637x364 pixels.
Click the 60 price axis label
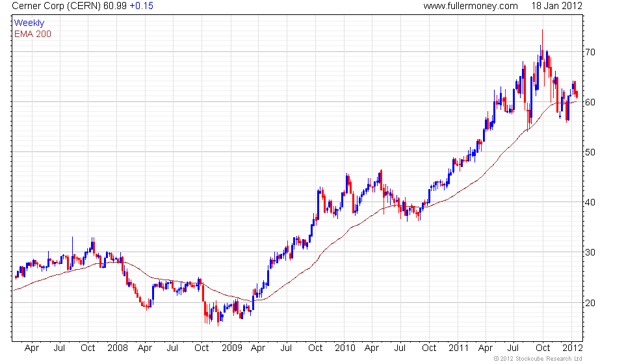tap(590, 102)
